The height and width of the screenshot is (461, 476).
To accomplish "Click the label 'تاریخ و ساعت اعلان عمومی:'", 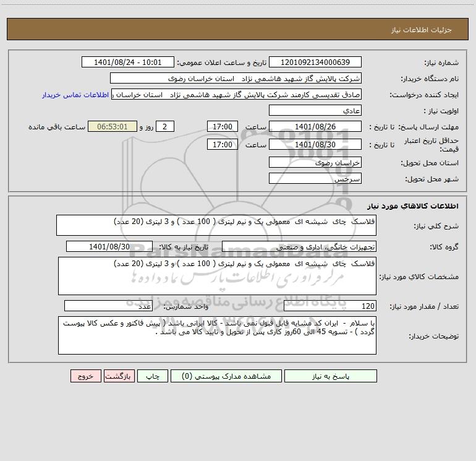I will [x=222, y=62].
